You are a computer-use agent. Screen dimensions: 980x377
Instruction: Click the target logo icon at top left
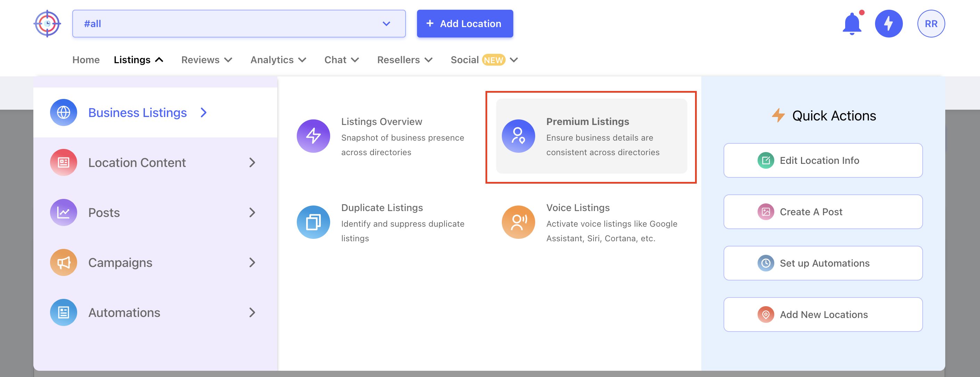pyautogui.click(x=47, y=24)
